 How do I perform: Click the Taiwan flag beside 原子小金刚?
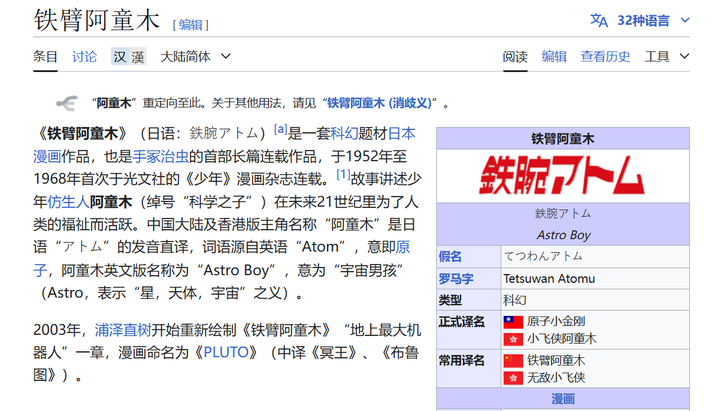click(513, 321)
